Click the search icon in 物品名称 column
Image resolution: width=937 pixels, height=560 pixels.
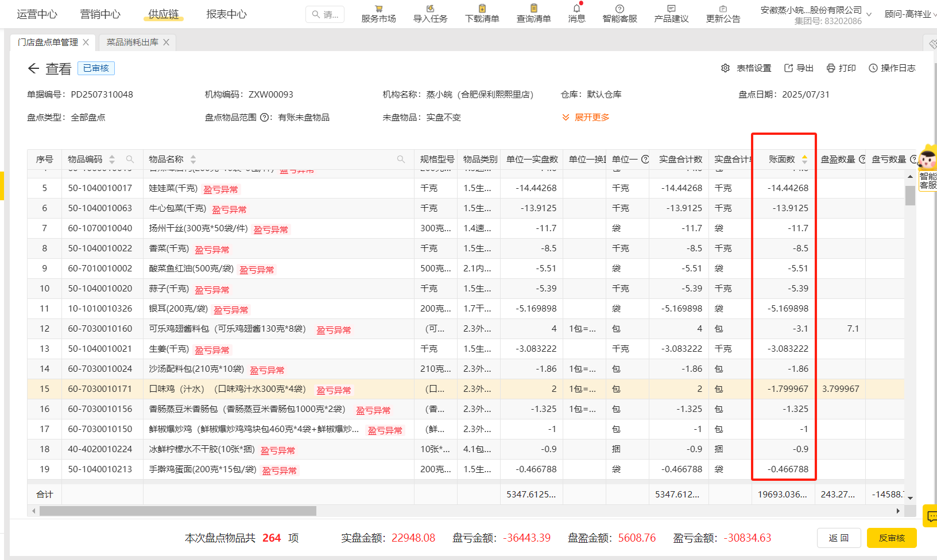coord(401,160)
